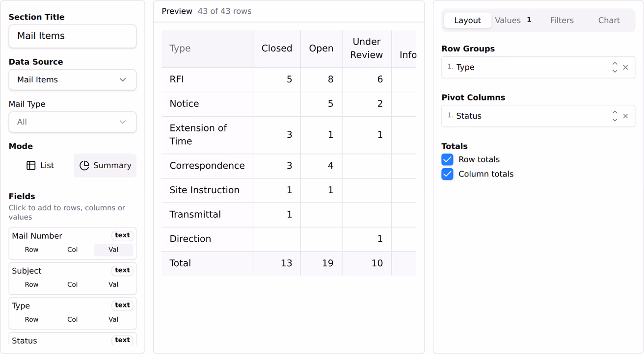Image resolution: width=644 pixels, height=354 pixels.
Task: Select the Open column header
Action: [321, 49]
